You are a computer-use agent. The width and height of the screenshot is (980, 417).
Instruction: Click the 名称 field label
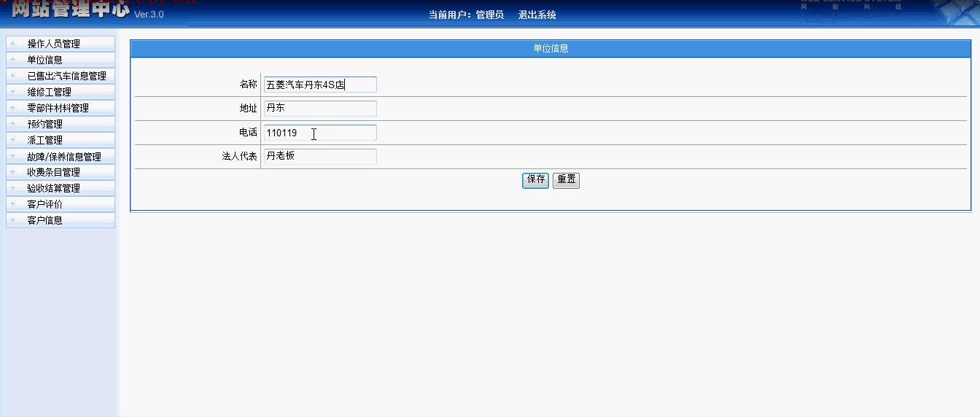[249, 85]
